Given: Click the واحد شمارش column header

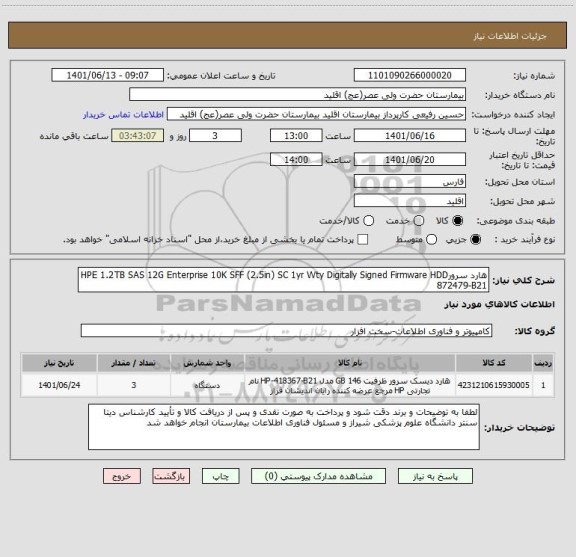Looking at the screenshot, I should 207,363.
